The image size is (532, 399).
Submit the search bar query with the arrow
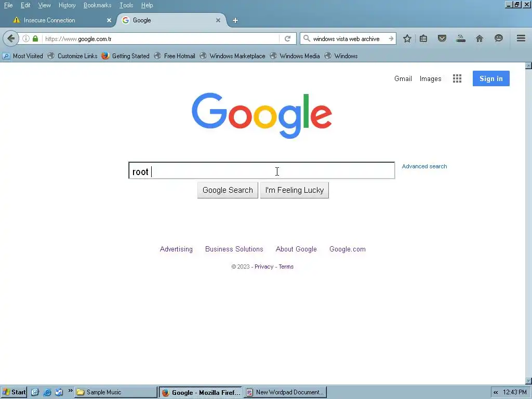(x=391, y=38)
